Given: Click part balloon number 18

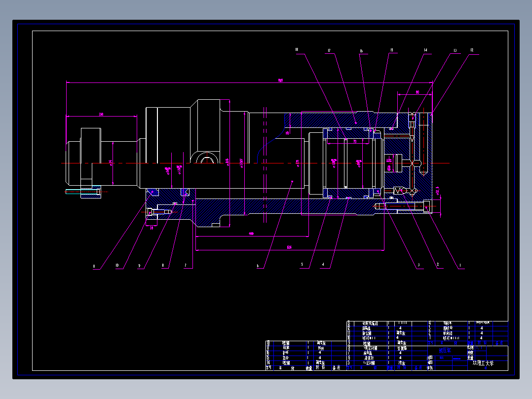Looking at the screenshot, I should 297,49.
